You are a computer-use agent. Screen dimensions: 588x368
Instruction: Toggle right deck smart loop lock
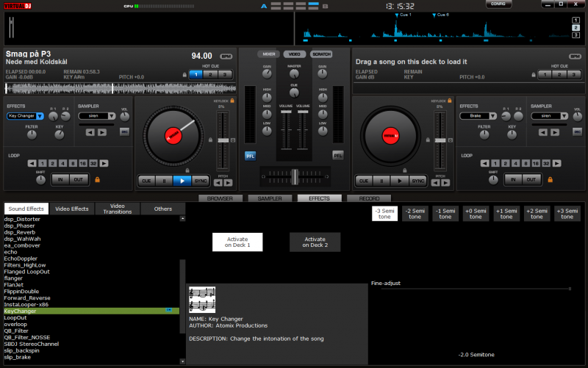point(550,179)
